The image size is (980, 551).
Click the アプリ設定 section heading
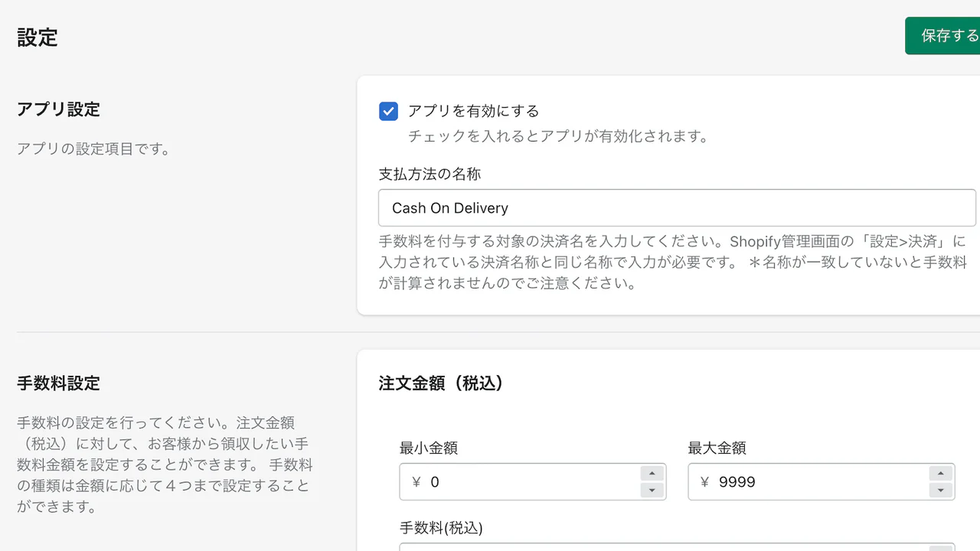tap(58, 109)
